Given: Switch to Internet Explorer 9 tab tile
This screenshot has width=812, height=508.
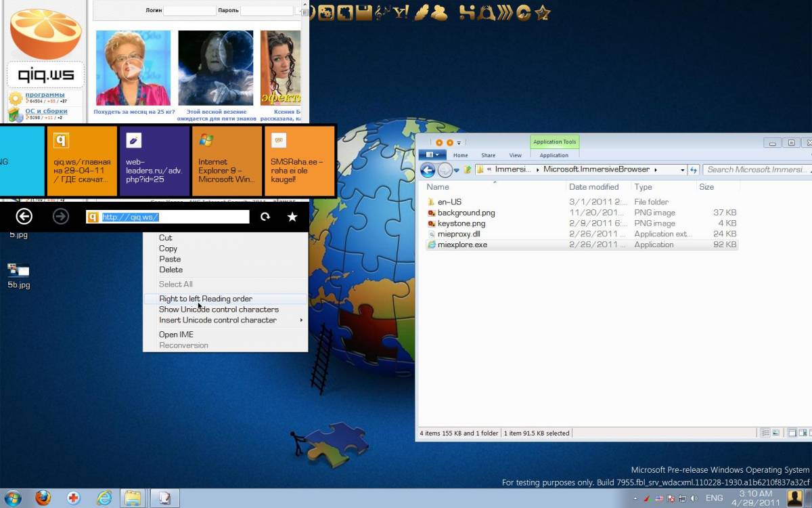Looking at the screenshot, I should click(227, 161).
